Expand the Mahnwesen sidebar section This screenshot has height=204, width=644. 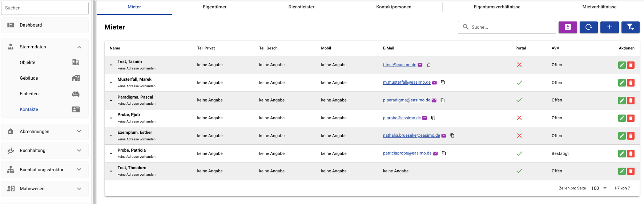pyautogui.click(x=79, y=189)
